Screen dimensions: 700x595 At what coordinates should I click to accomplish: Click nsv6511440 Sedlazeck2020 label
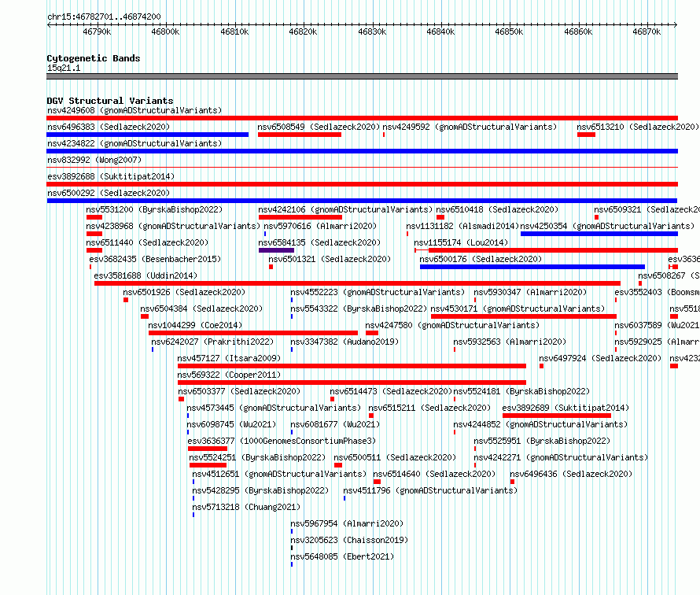point(147,242)
